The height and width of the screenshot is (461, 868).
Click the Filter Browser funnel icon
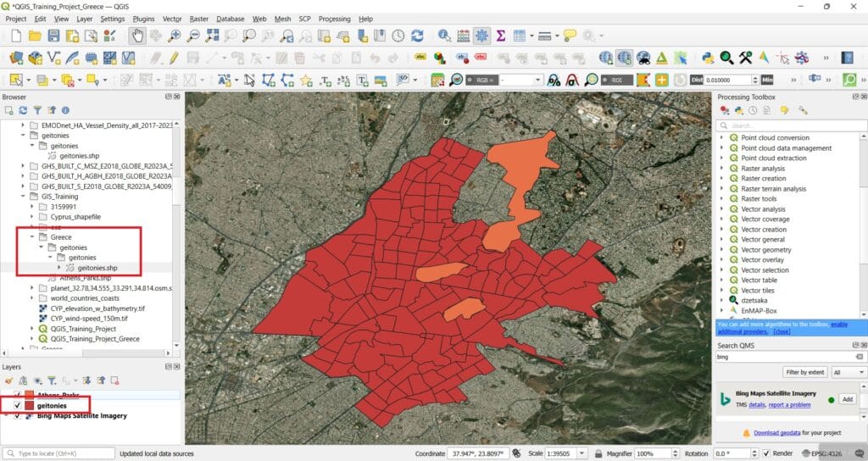[x=37, y=110]
